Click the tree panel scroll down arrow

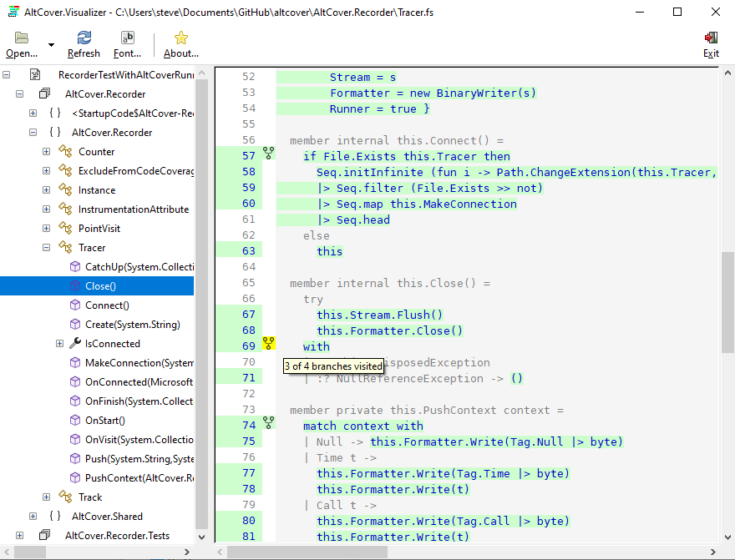(x=201, y=537)
